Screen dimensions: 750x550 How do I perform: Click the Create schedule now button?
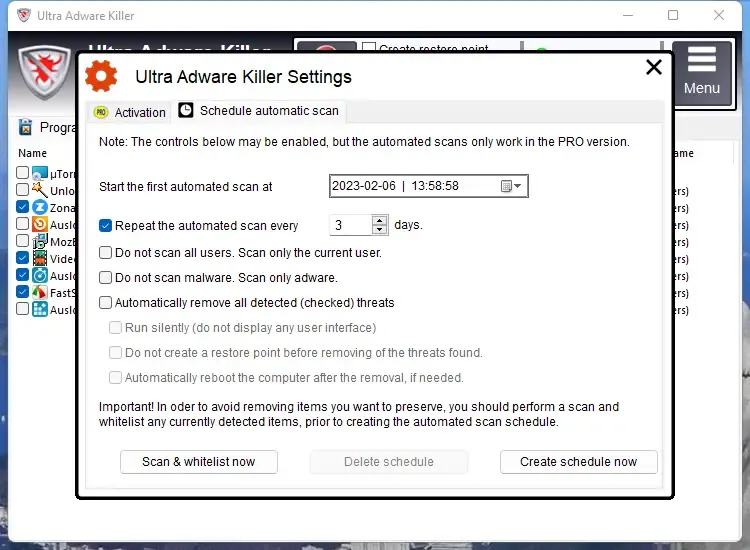[578, 462]
